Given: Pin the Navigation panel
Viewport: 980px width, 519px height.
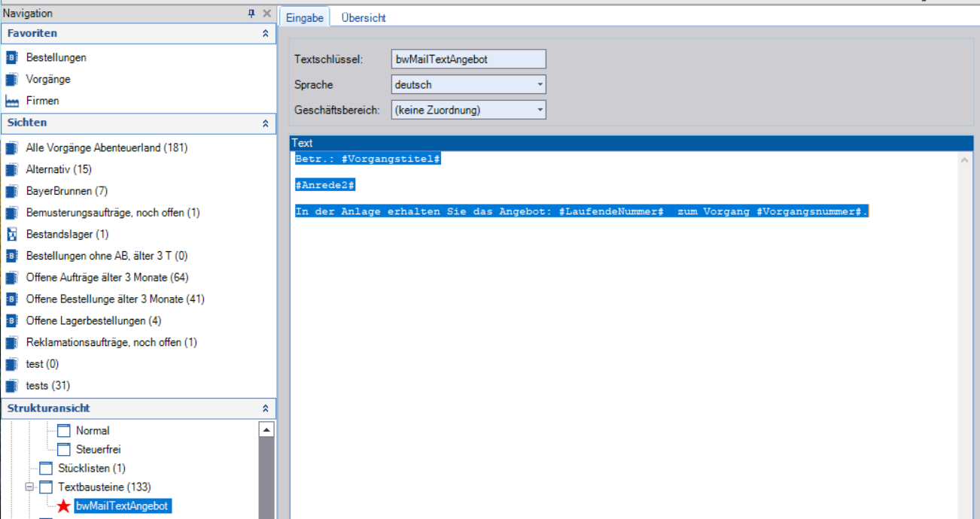Looking at the screenshot, I should click(251, 14).
